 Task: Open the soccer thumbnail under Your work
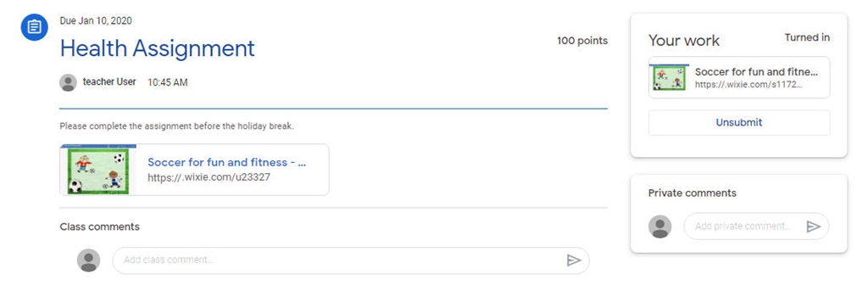[670, 77]
